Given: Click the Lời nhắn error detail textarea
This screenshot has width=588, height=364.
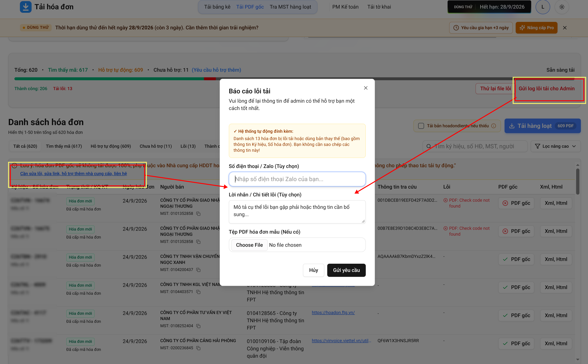Looking at the screenshot, I should [297, 212].
